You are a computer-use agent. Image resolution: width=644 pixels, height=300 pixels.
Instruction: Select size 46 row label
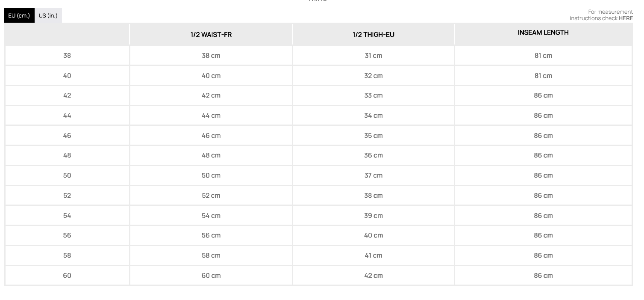tap(67, 136)
